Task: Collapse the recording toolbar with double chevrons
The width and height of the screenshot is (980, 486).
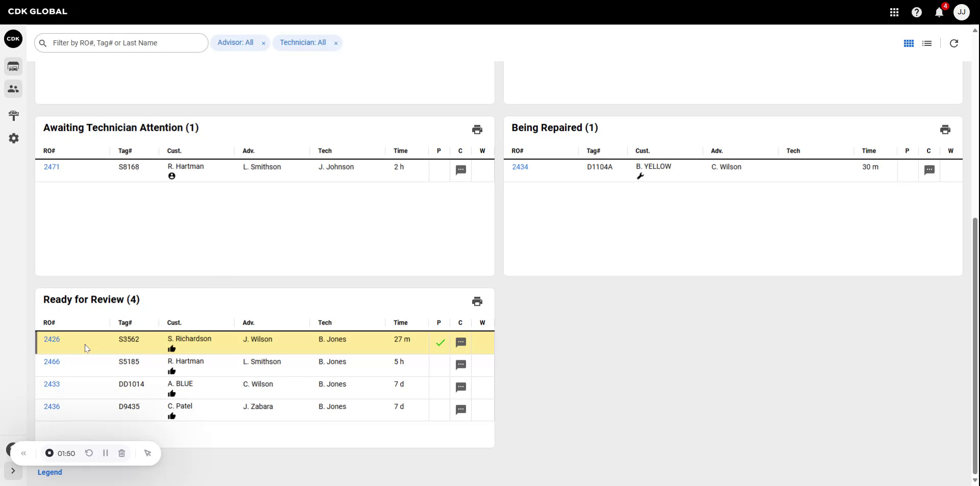Action: [24, 453]
